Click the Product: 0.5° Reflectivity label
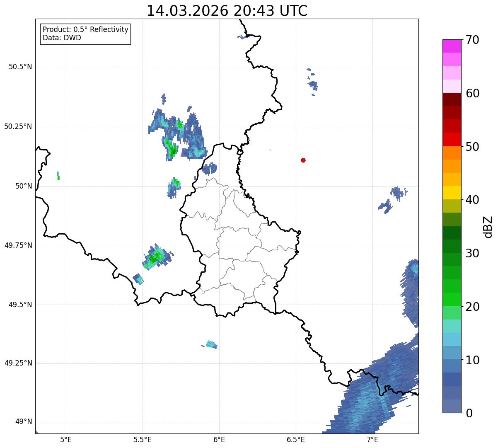This screenshot has height=448, width=498. [86, 29]
